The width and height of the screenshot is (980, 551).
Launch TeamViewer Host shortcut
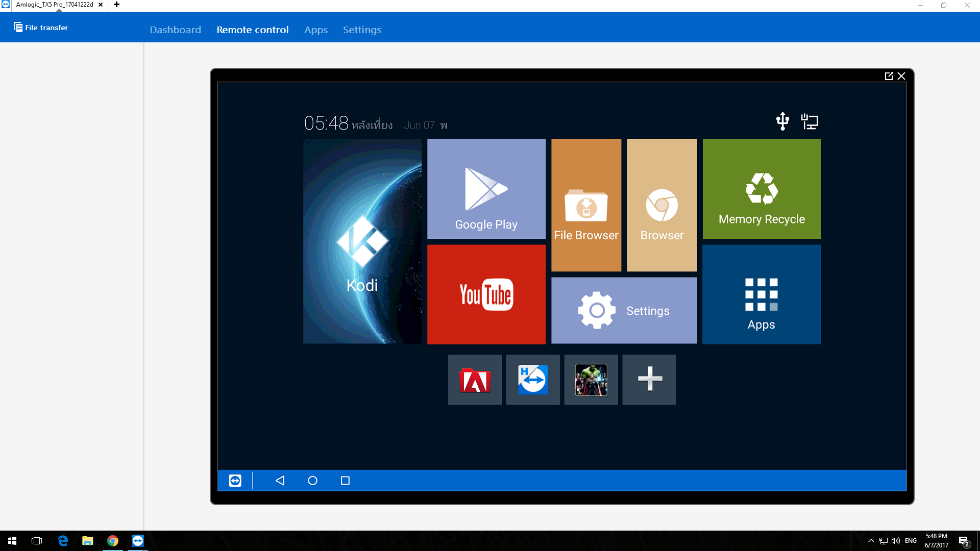click(x=533, y=380)
